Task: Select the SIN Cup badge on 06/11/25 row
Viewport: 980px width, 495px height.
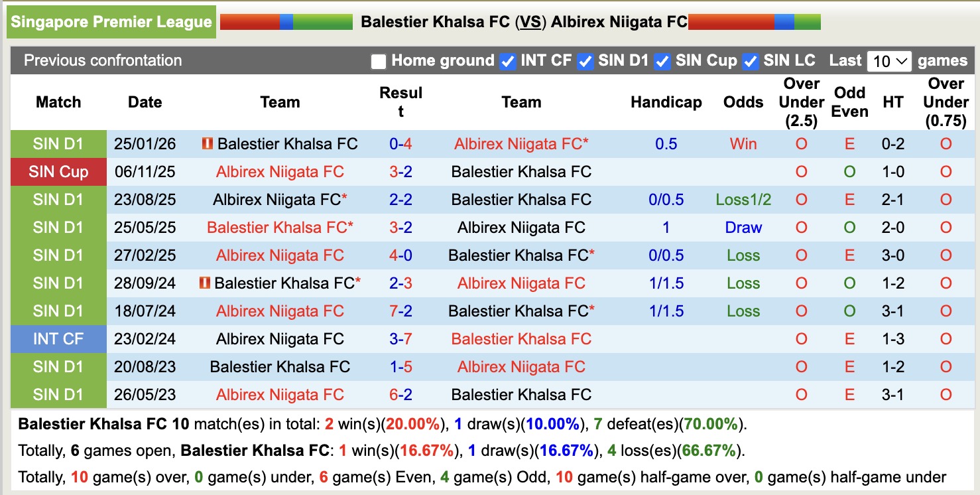Action: point(58,171)
